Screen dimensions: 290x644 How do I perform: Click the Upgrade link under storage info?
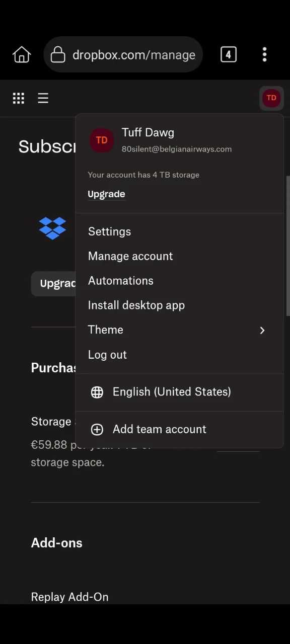click(106, 194)
